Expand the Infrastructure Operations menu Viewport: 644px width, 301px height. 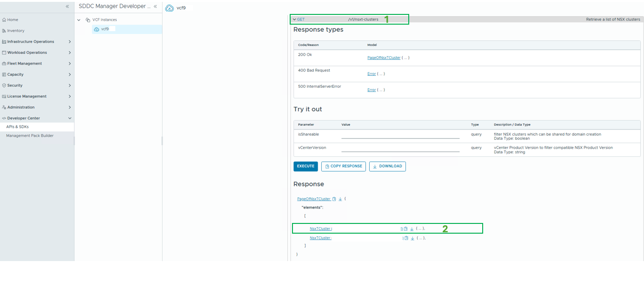tap(70, 42)
